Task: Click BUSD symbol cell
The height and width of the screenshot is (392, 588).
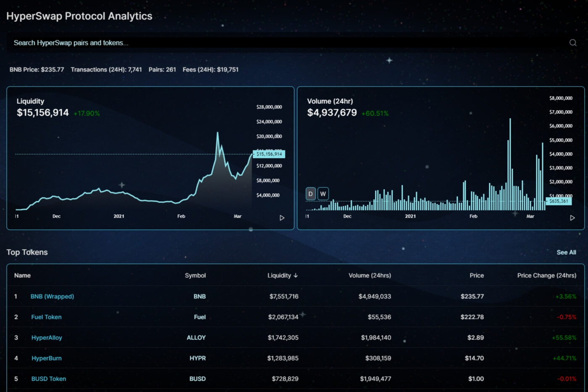Action: click(198, 379)
